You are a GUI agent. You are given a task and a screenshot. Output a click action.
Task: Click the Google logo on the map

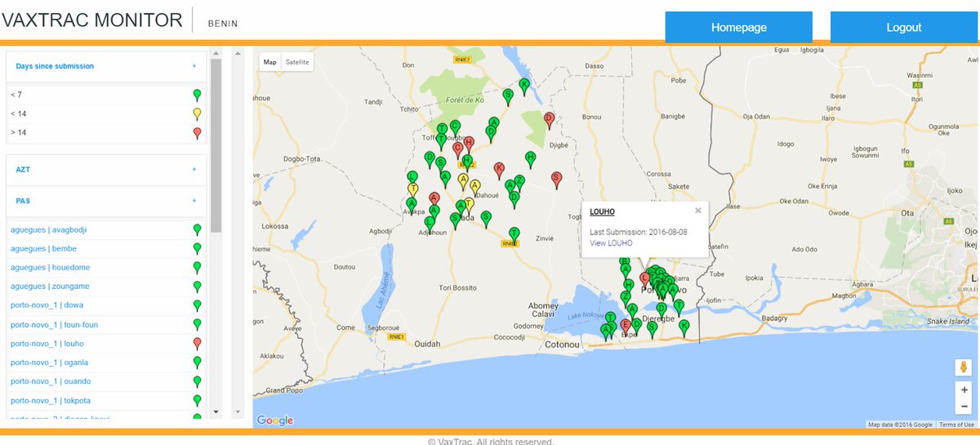coord(275,421)
